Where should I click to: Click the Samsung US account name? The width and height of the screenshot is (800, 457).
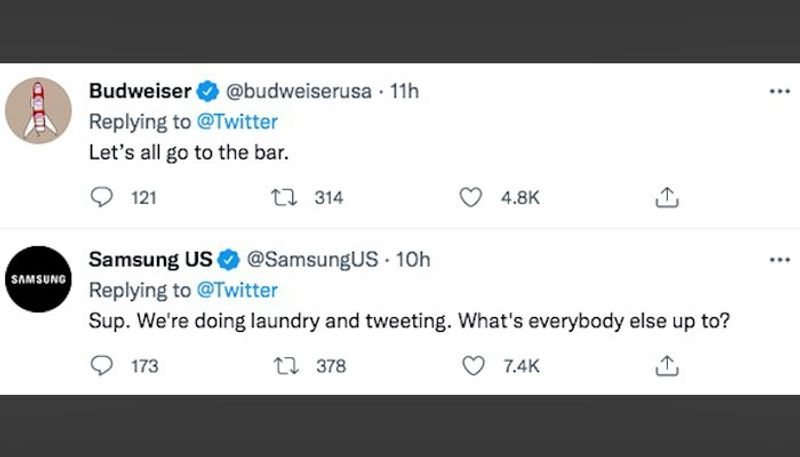click(150, 260)
